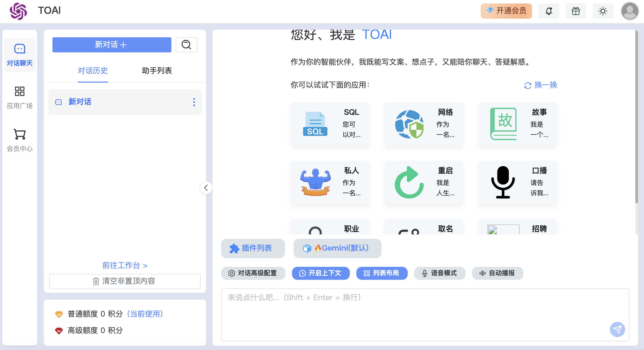The image size is (644, 350).
Task: Click the search conversations magnifier icon
Action: (x=186, y=45)
